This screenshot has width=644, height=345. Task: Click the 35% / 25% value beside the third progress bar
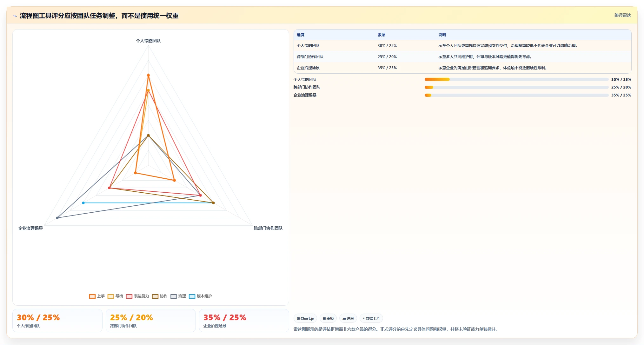coord(621,95)
